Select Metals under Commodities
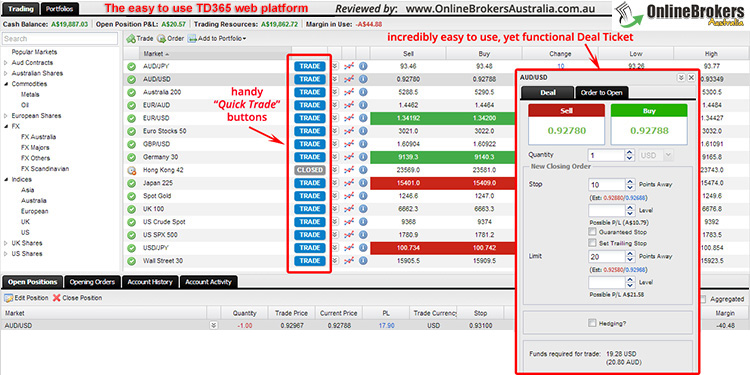The image size is (750, 375). tap(30, 94)
